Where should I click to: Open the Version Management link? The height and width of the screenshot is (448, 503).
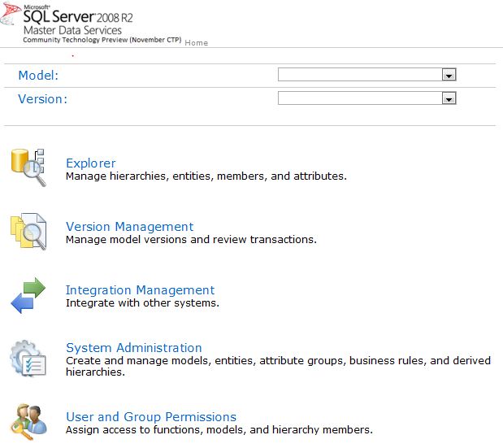(130, 227)
